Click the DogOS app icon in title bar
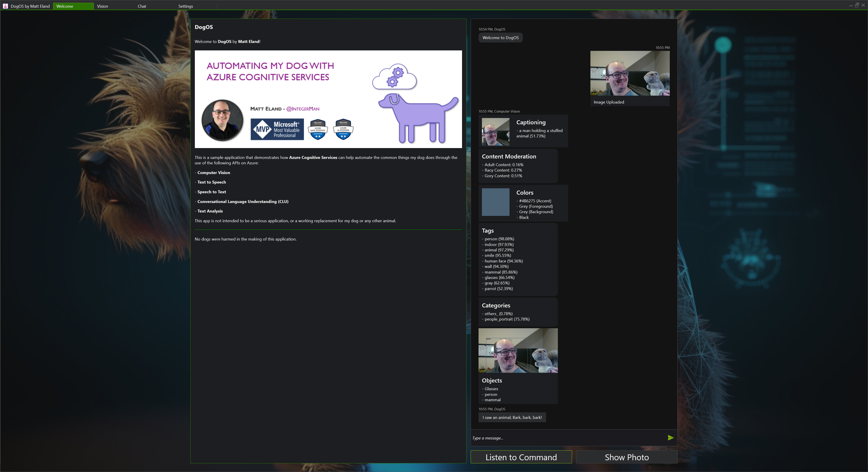This screenshot has height=472, width=868. (5, 6)
